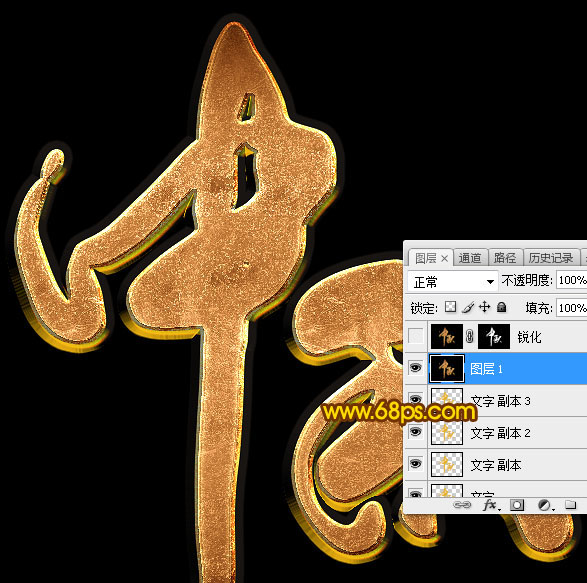Lock all padlock icon

[501, 307]
